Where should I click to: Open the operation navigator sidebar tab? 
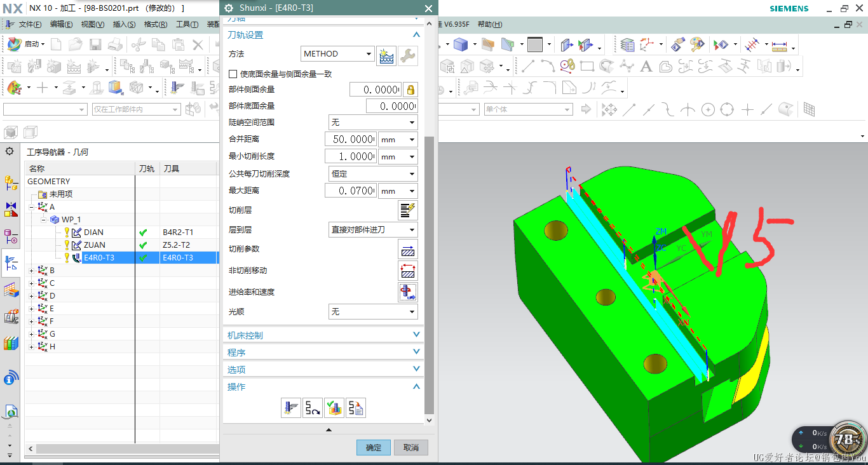[x=11, y=262]
